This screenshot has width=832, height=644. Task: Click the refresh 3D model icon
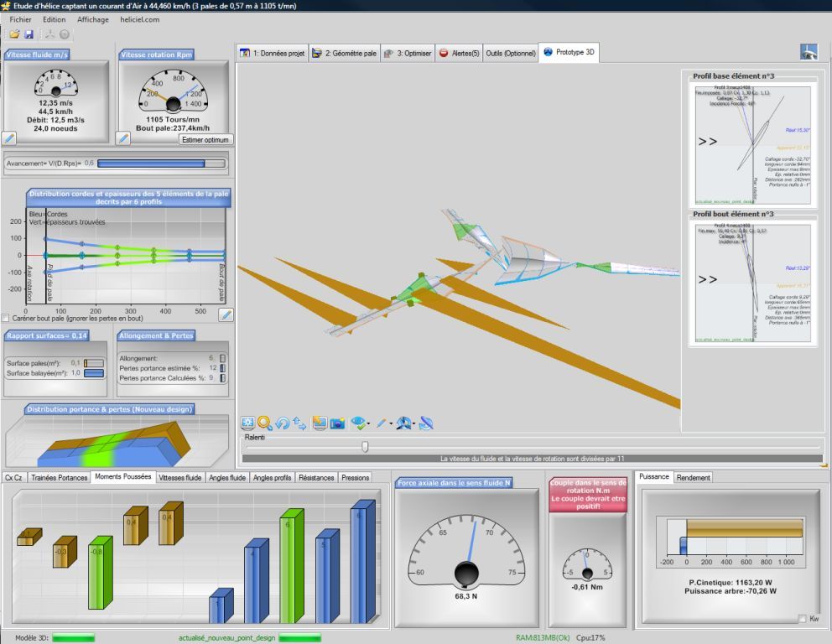[x=426, y=423]
